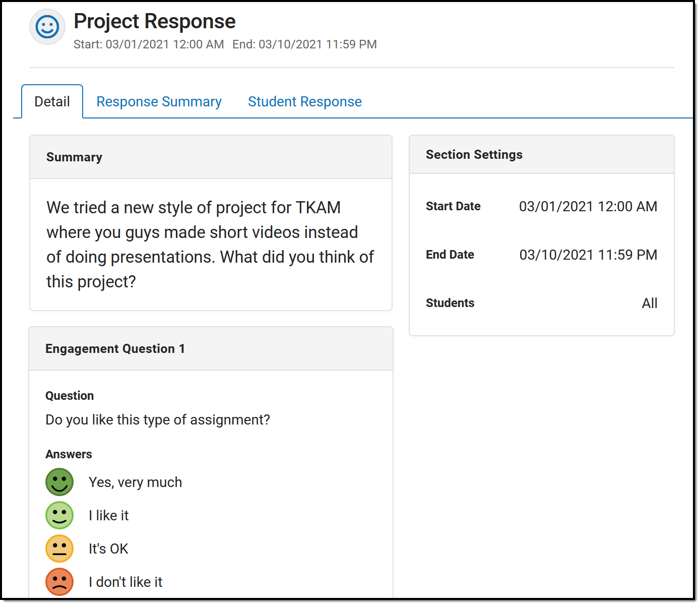Click the header End date text
The height and width of the screenshot is (605, 700).
tap(304, 44)
